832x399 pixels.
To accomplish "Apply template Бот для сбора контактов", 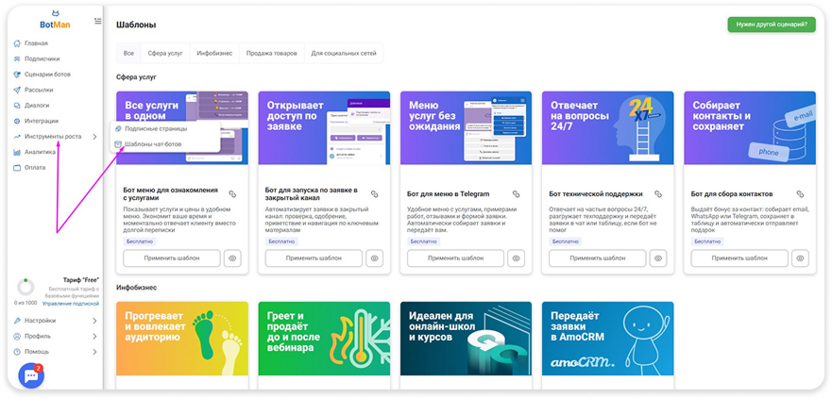I will pyautogui.click(x=739, y=258).
